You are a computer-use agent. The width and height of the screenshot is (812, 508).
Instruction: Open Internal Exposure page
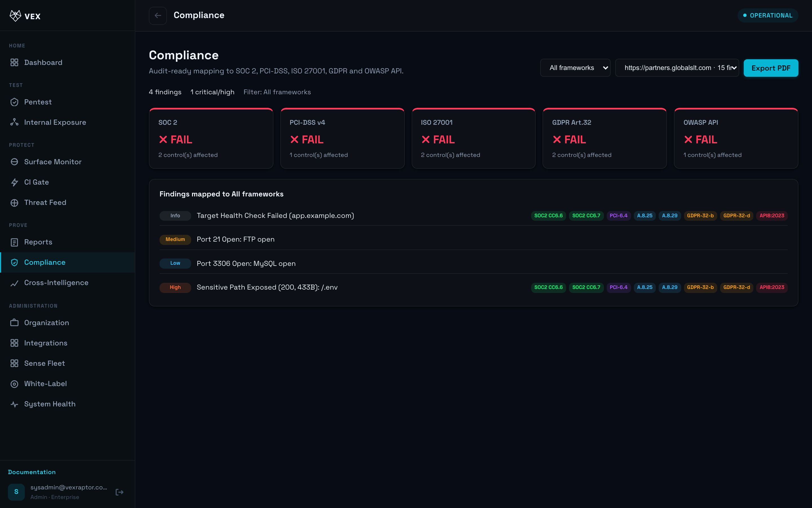pos(67,122)
